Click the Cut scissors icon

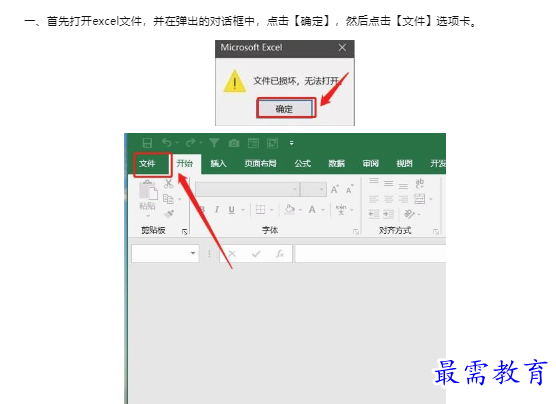[168, 183]
